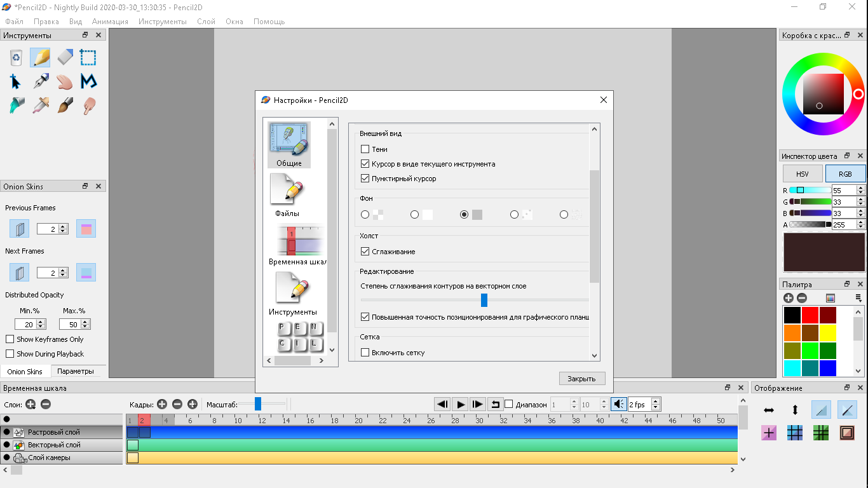868x488 pixels.
Task: Remove the current keyframe
Action: pyautogui.click(x=177, y=404)
